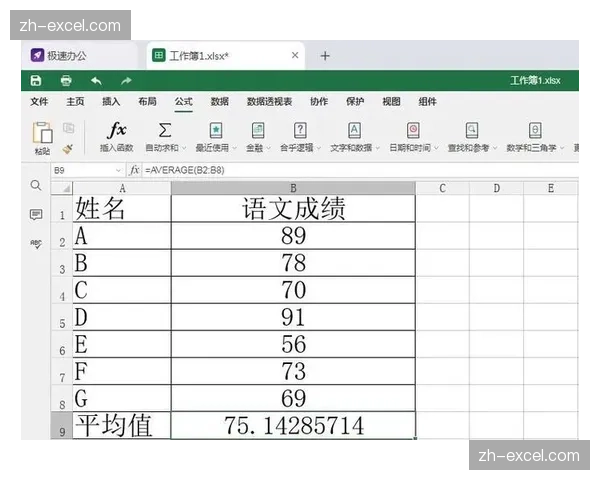Expand the AutoSum dropdown arrow
The image size is (600, 480).
coord(184,148)
